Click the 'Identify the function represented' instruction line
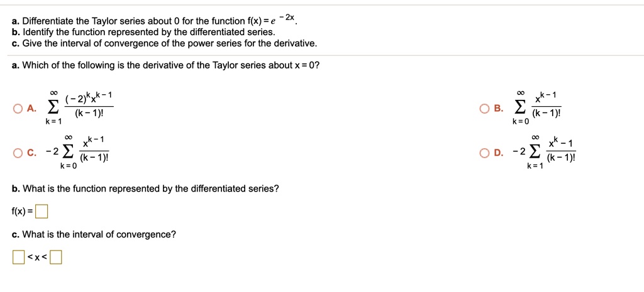The height and width of the screenshot is (292, 644). coord(143,31)
